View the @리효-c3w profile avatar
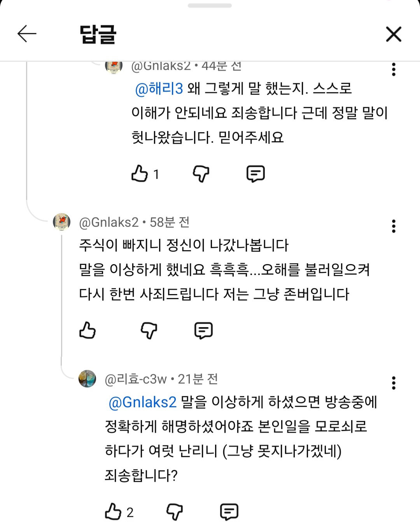Image resolution: width=420 pixels, height=522 pixels. click(87, 378)
